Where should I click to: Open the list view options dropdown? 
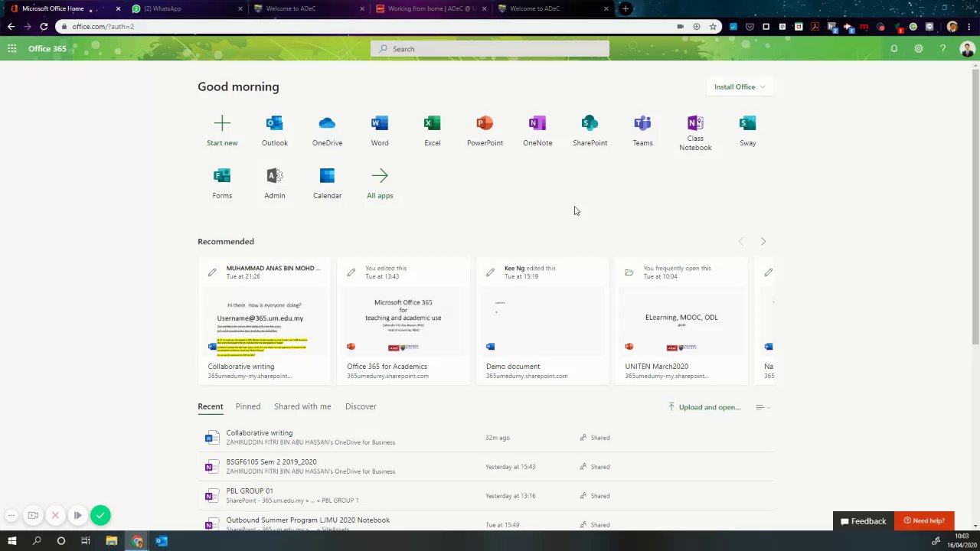pyautogui.click(x=763, y=407)
